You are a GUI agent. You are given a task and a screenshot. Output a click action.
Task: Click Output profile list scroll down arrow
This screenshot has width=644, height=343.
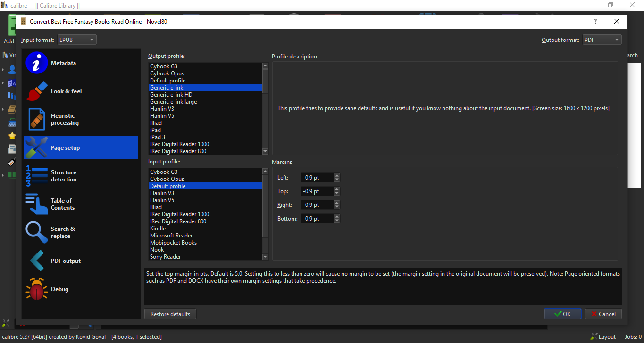pos(265,151)
